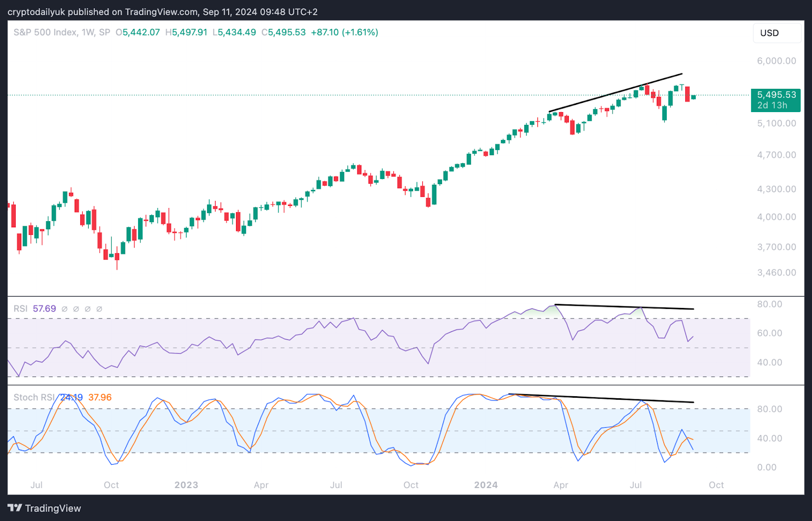This screenshot has width=812, height=521.
Task: Click the TradingView logo at bottom left
Action: click(44, 508)
